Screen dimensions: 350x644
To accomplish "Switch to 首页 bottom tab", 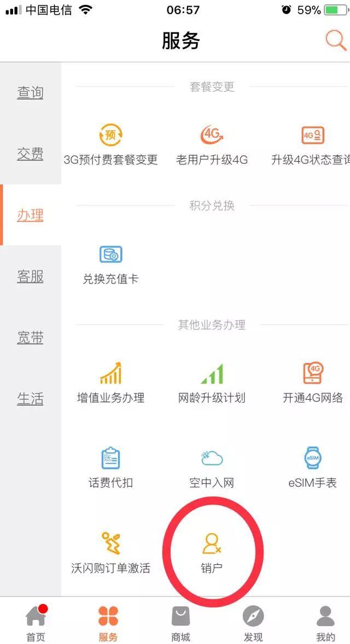I will coord(36,622).
